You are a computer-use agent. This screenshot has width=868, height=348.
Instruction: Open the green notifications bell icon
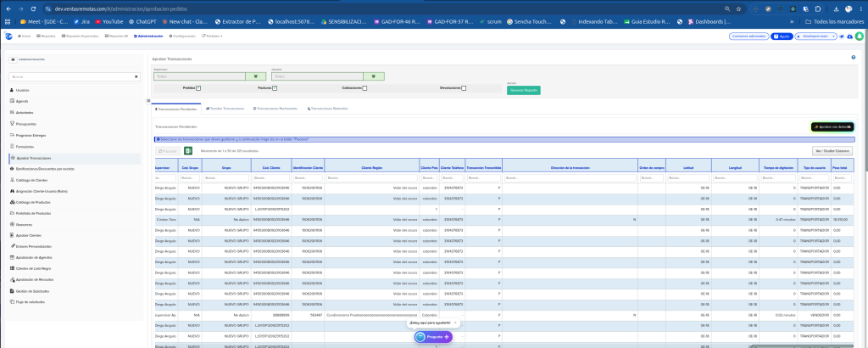[860, 36]
